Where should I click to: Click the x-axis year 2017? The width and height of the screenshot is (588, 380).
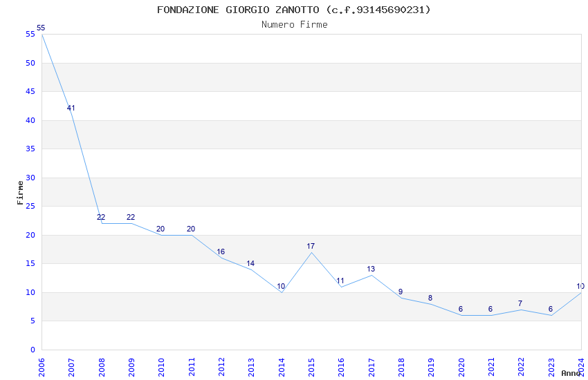(x=371, y=368)
